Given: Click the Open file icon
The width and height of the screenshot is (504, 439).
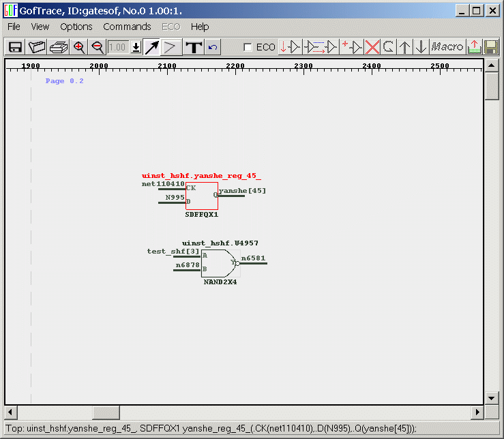Looking at the screenshot, I should pyautogui.click(x=37, y=47).
